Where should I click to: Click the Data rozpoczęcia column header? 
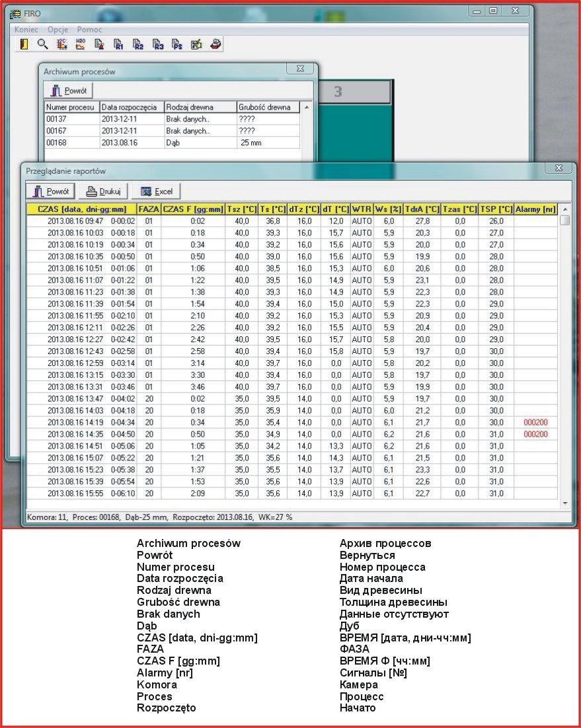click(132, 107)
